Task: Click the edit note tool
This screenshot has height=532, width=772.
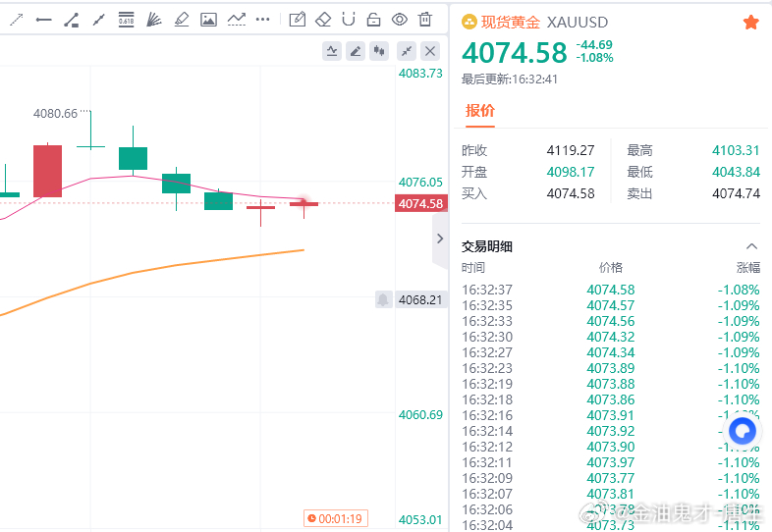Action: pos(298,20)
